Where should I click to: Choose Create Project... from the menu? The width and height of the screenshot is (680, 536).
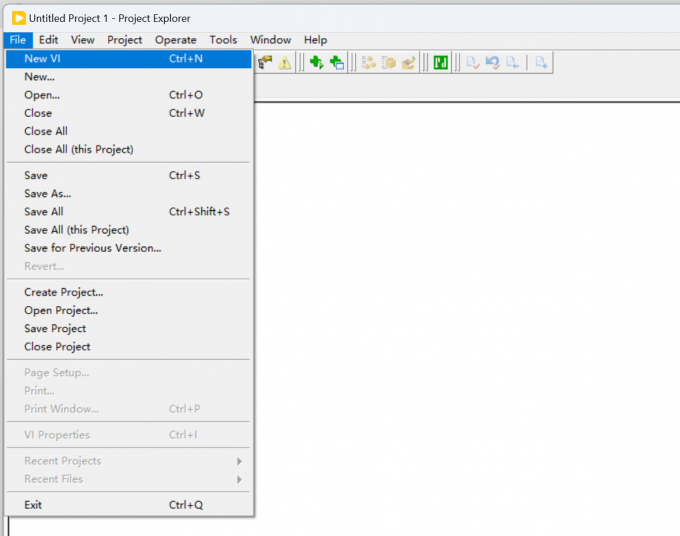coord(128,293)
